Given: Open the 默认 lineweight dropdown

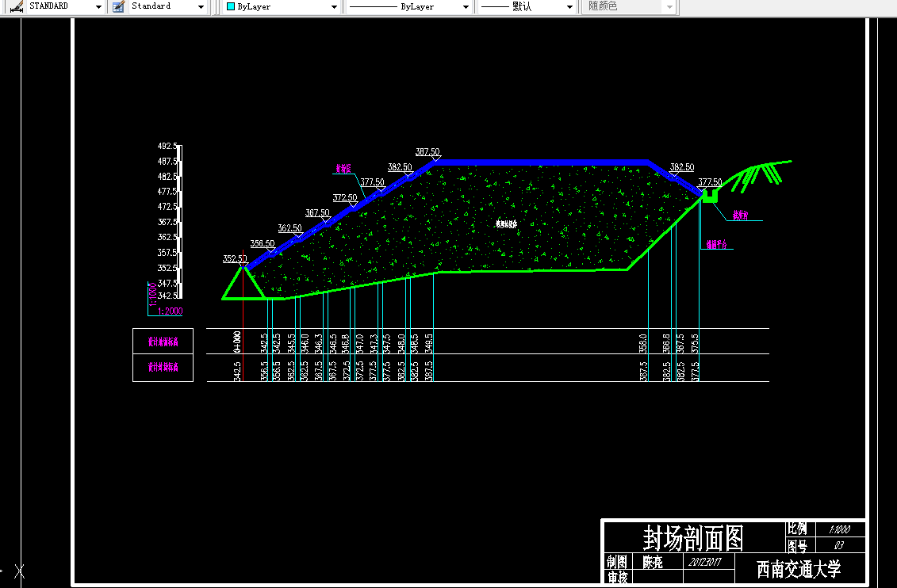Looking at the screenshot, I should pyautogui.click(x=569, y=7).
